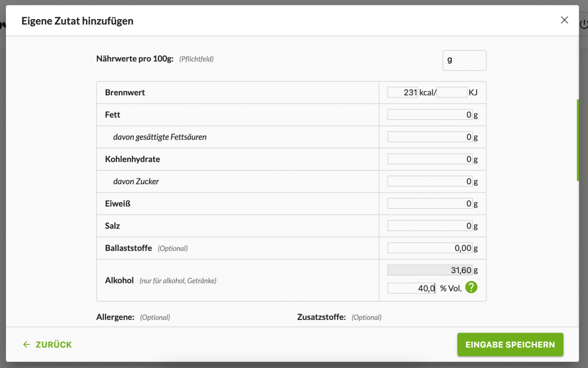Close the Eigene Zutat hinzufügen dialog
This screenshot has height=368, width=588.
[564, 20]
